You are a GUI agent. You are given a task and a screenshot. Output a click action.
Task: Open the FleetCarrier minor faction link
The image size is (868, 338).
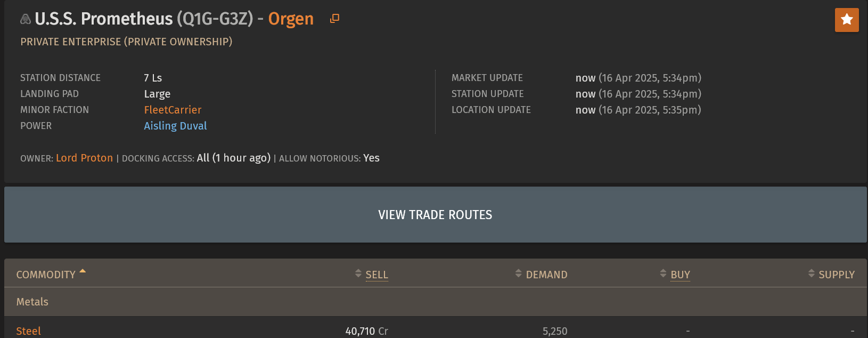173,110
